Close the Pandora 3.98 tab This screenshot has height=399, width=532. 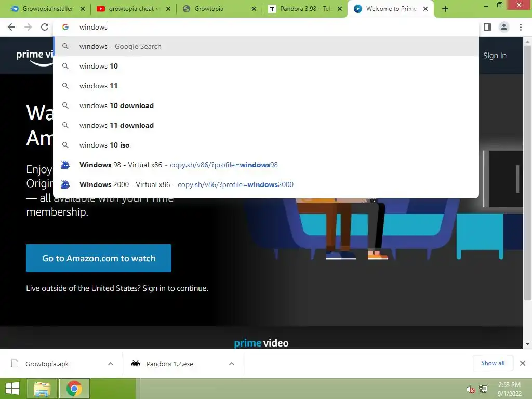click(x=340, y=9)
